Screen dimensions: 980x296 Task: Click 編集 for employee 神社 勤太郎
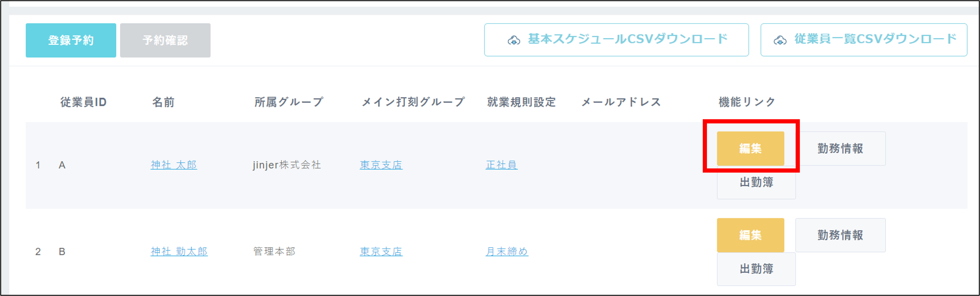pos(750,235)
